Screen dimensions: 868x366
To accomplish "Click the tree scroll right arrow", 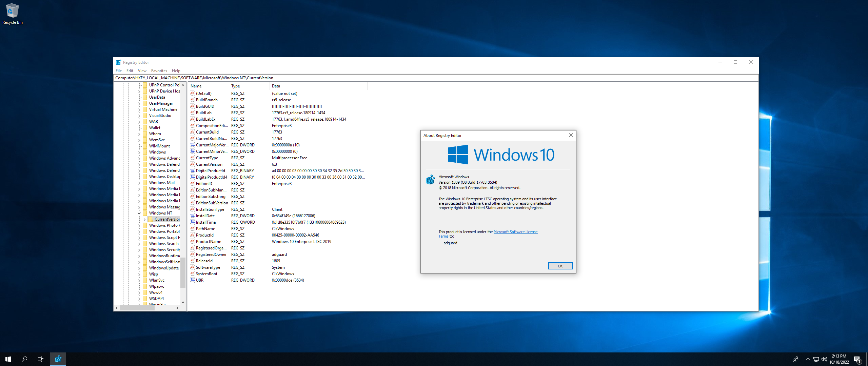I will [x=177, y=308].
